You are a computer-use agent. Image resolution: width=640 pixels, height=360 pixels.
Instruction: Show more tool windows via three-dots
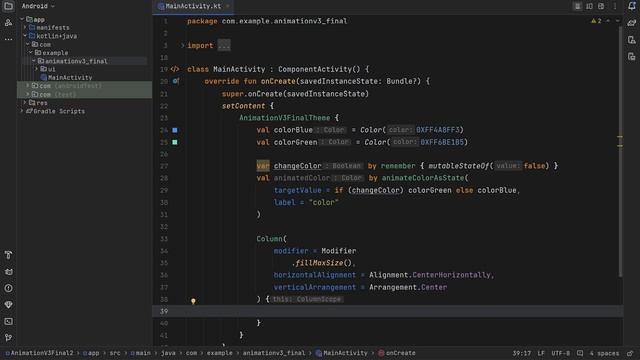[8, 39]
